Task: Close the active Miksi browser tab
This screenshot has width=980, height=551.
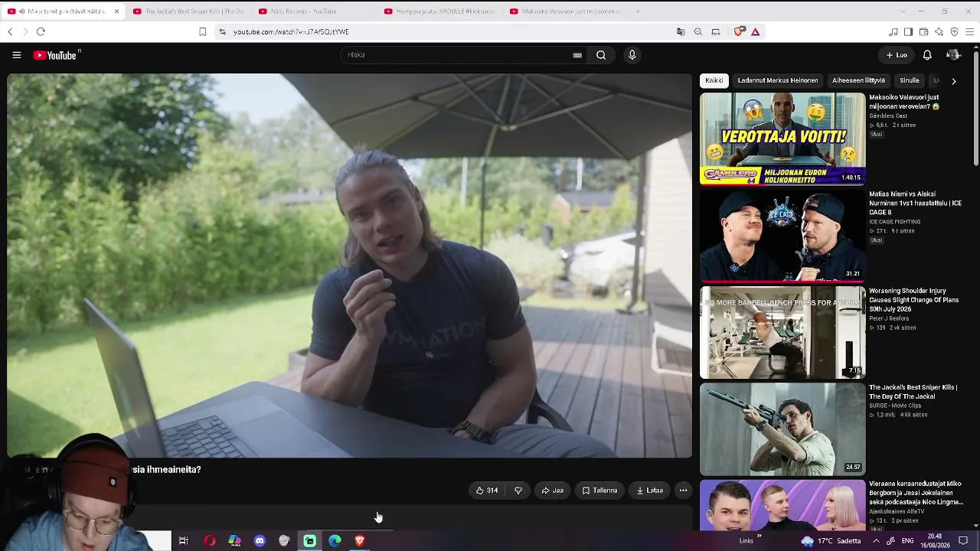Action: (116, 11)
